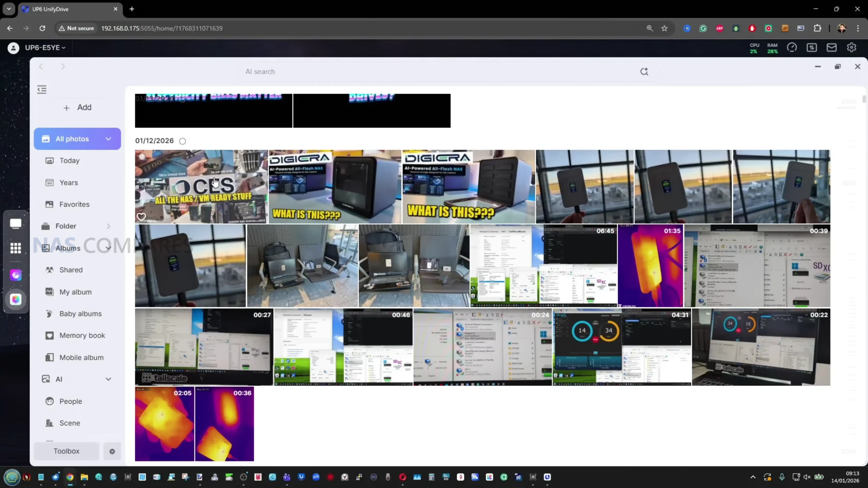Viewport: 868px width, 488px height.
Task: Open the Favorites view
Action: (x=74, y=204)
